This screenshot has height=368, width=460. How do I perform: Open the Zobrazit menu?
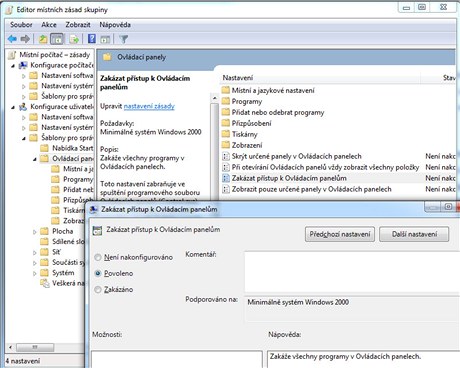coord(78,25)
